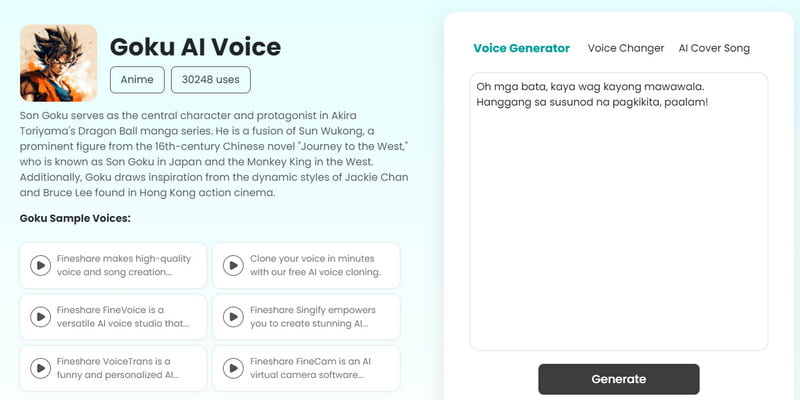Click the Goku Sample Voices label
This screenshot has width=800, height=400.
[x=75, y=218]
